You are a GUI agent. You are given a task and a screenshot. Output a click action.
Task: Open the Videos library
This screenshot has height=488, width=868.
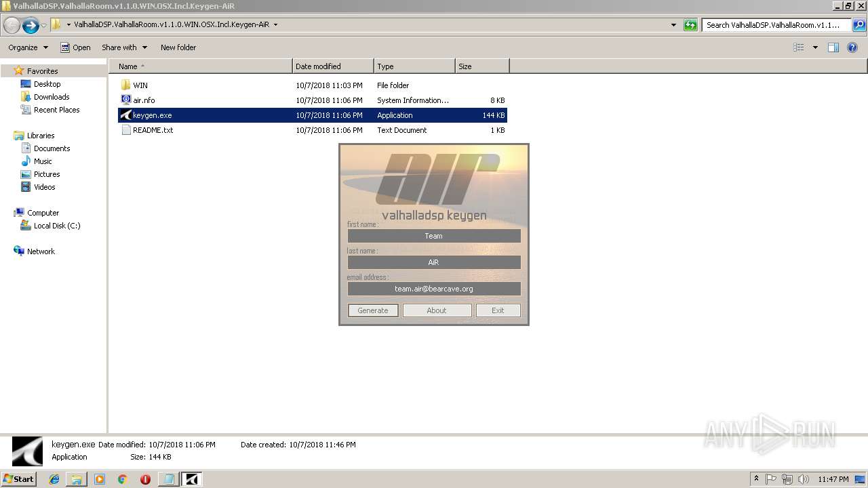(44, 187)
